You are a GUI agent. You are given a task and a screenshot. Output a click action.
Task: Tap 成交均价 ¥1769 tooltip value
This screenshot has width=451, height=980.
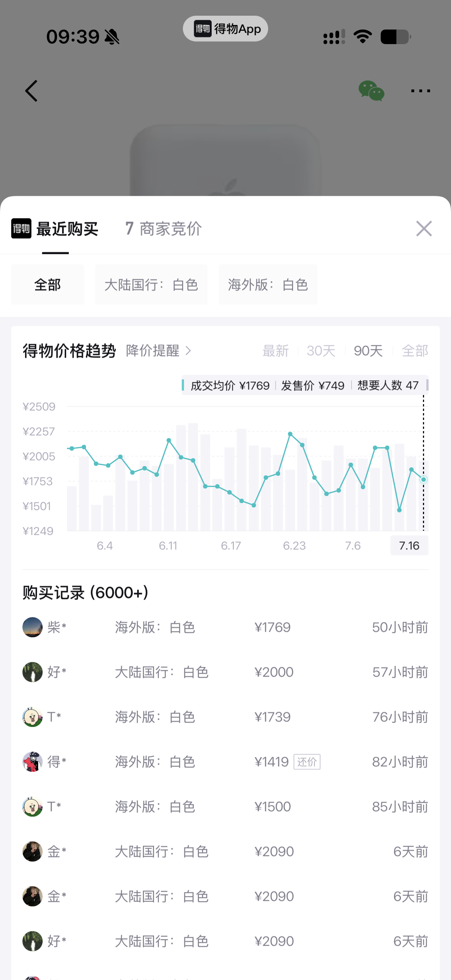tap(230, 385)
